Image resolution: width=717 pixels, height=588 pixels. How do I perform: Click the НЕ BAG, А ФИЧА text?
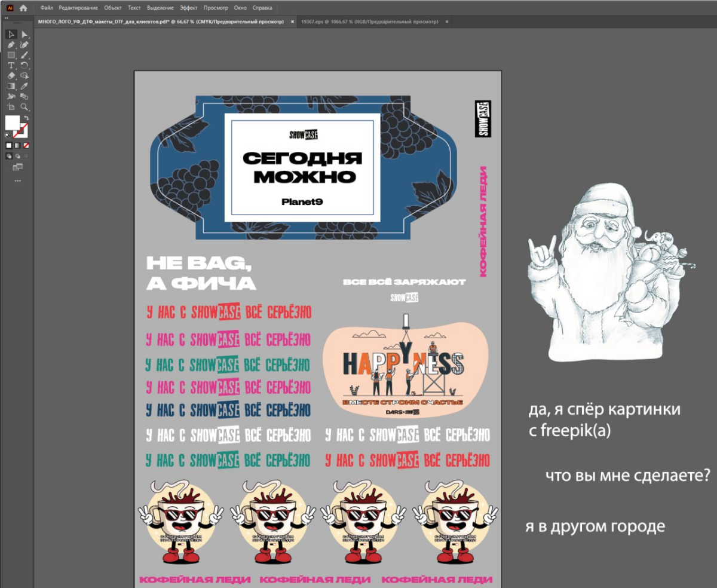(x=201, y=273)
